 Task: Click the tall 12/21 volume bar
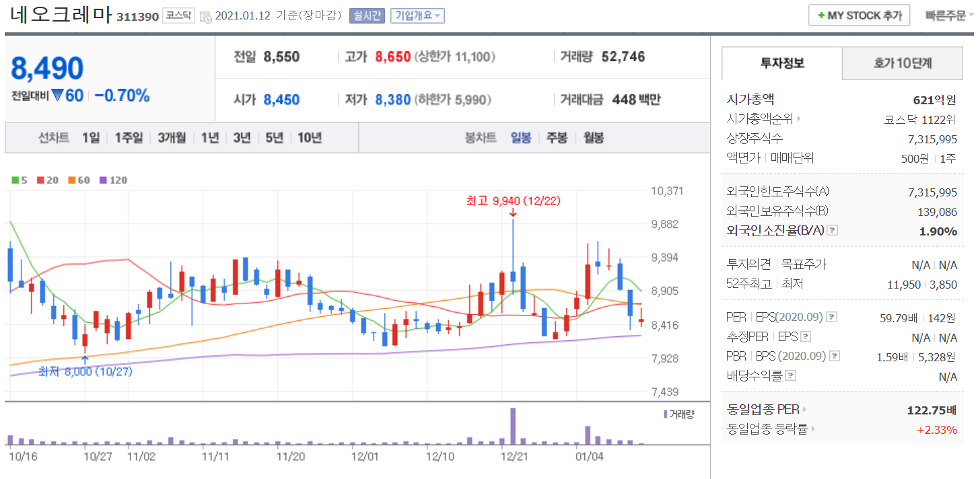pyautogui.click(x=513, y=427)
